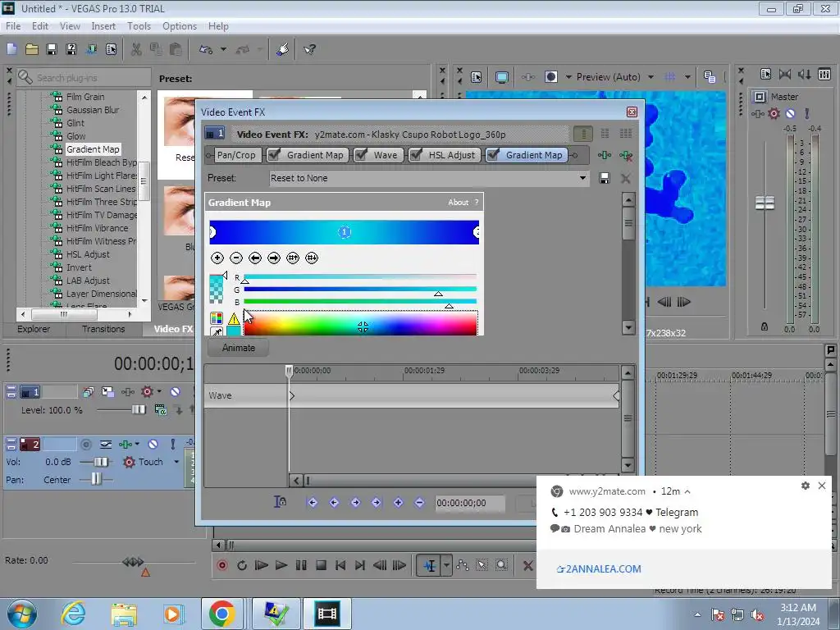
Task: Open project properties from the toolbar
Action: pyautogui.click(x=112, y=50)
